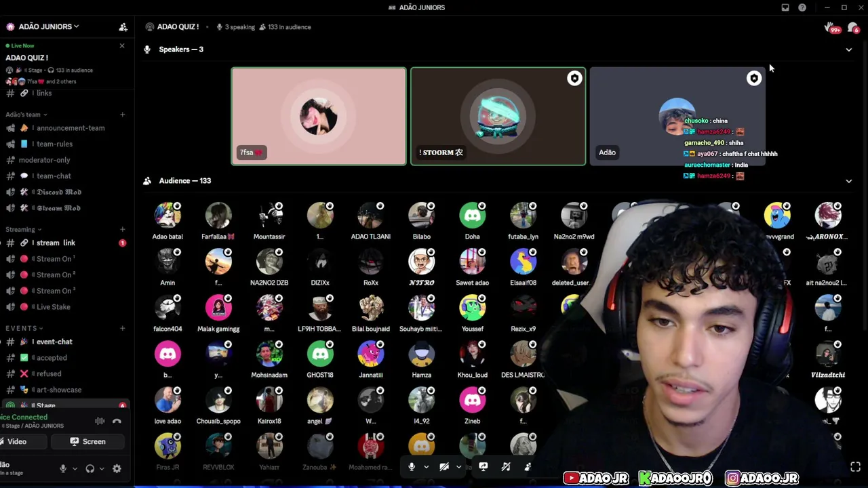
Task: Open the Discord Mod channel
Action: point(64,192)
